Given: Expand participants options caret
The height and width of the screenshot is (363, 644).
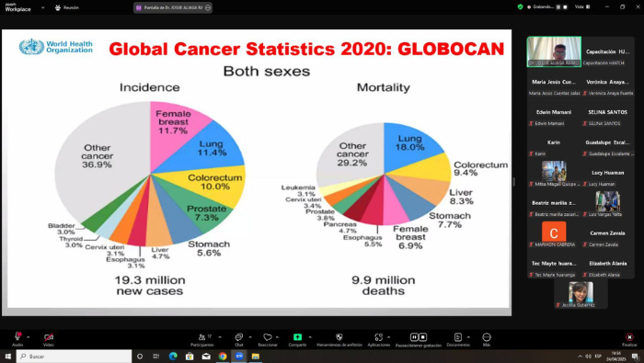Looking at the screenshot, I should 220,337.
